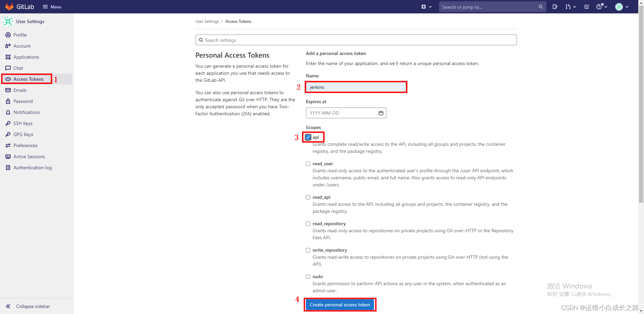Image resolution: width=644 pixels, height=314 pixels.
Task: Click the 'Personal Access Tokens' heading text
Action: (232, 55)
